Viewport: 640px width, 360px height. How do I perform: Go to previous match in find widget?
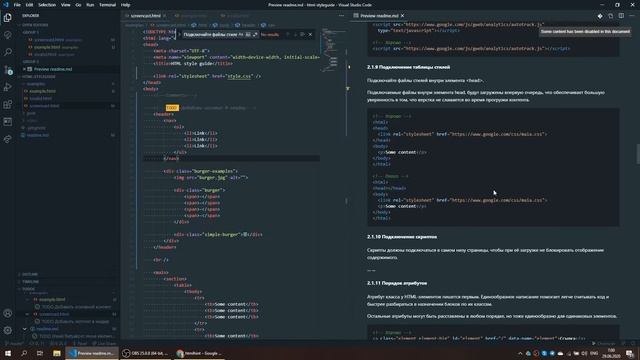[x=288, y=35]
